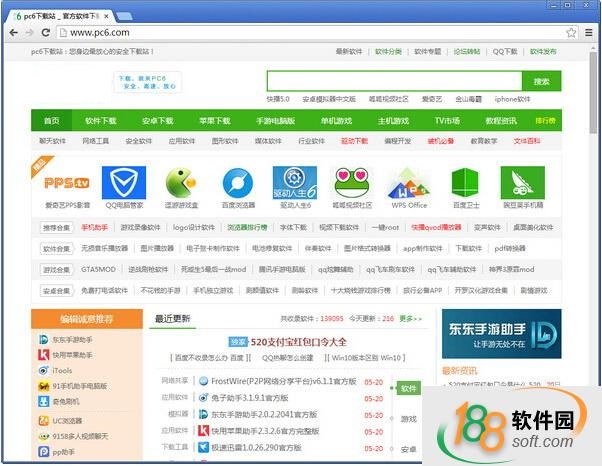Screen dimensions: 602x466
Task: Select 主机游戏 in navigation bar
Action: 393,121
